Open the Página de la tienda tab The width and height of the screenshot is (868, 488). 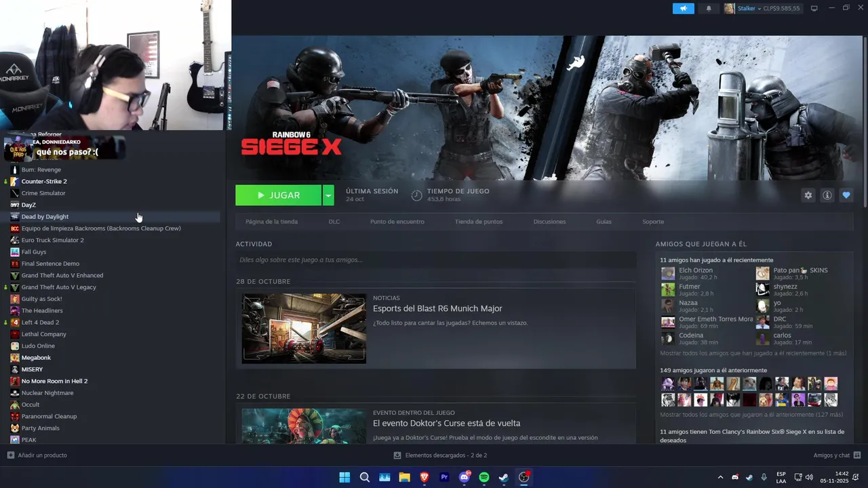[271, 222]
